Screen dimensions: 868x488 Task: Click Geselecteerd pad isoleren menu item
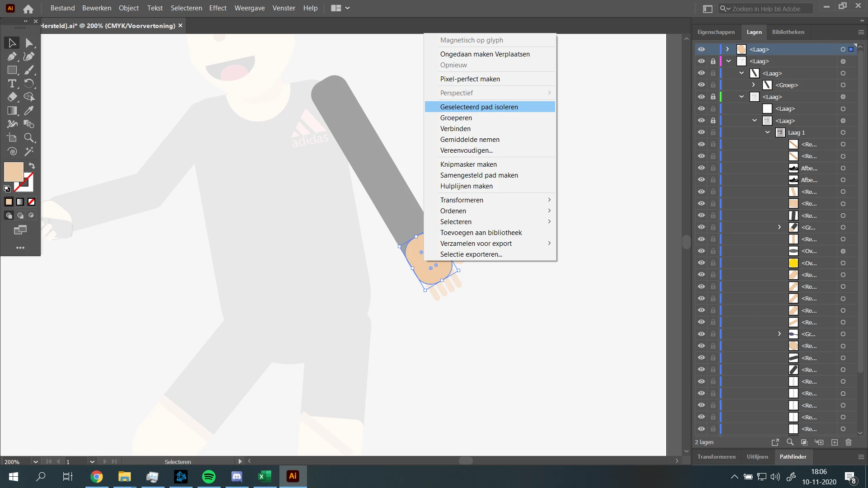479,107
